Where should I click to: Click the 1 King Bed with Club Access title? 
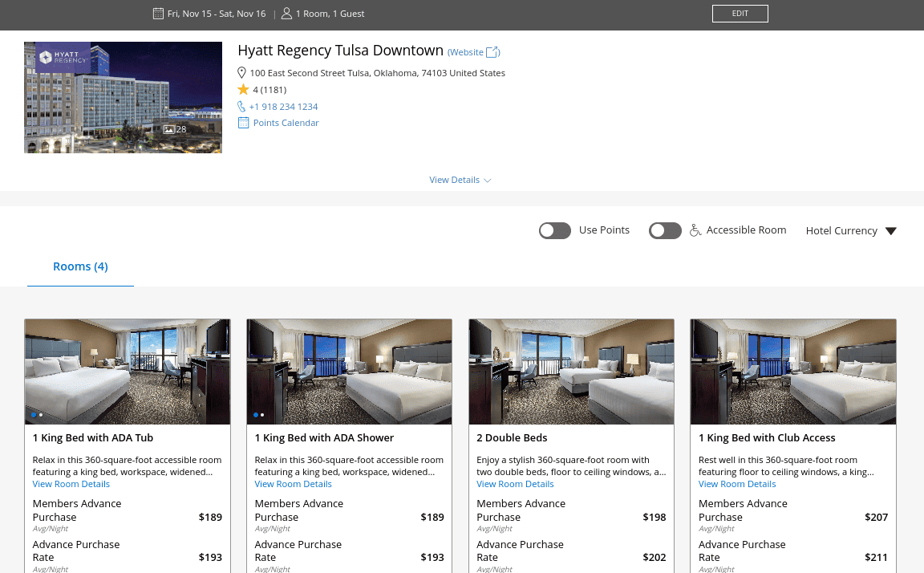[767, 438]
